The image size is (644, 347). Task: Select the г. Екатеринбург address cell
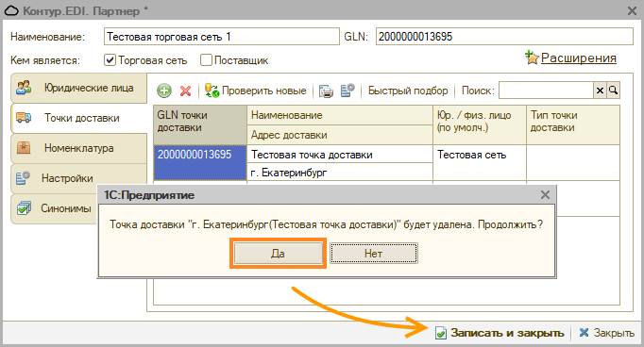(x=340, y=173)
